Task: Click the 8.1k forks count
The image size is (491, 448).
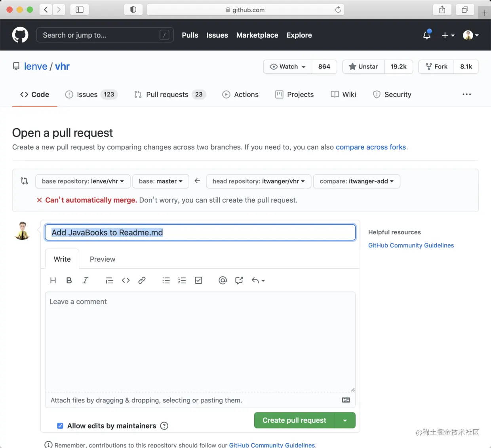Action: [x=466, y=66]
